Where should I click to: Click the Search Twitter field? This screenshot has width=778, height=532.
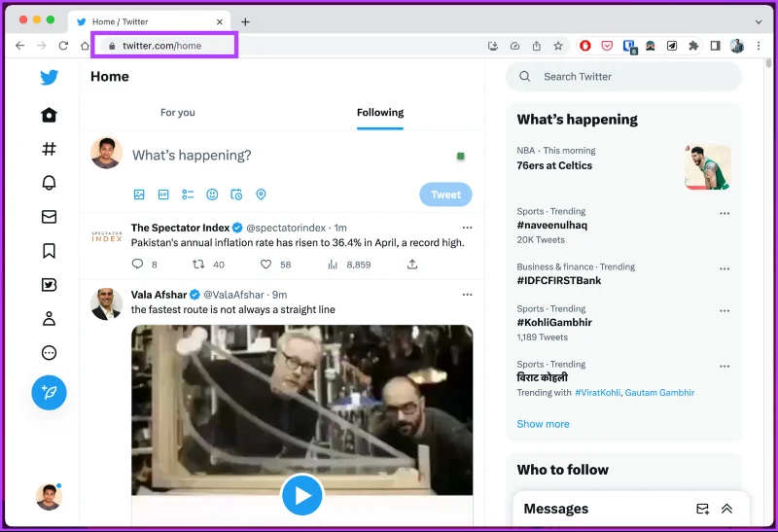coord(623,77)
